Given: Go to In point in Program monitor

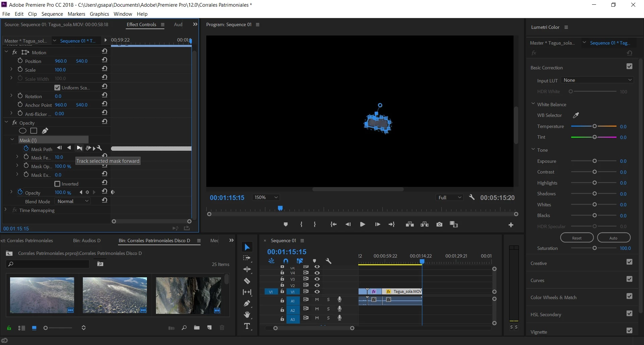Looking at the screenshot, I should click(333, 224).
